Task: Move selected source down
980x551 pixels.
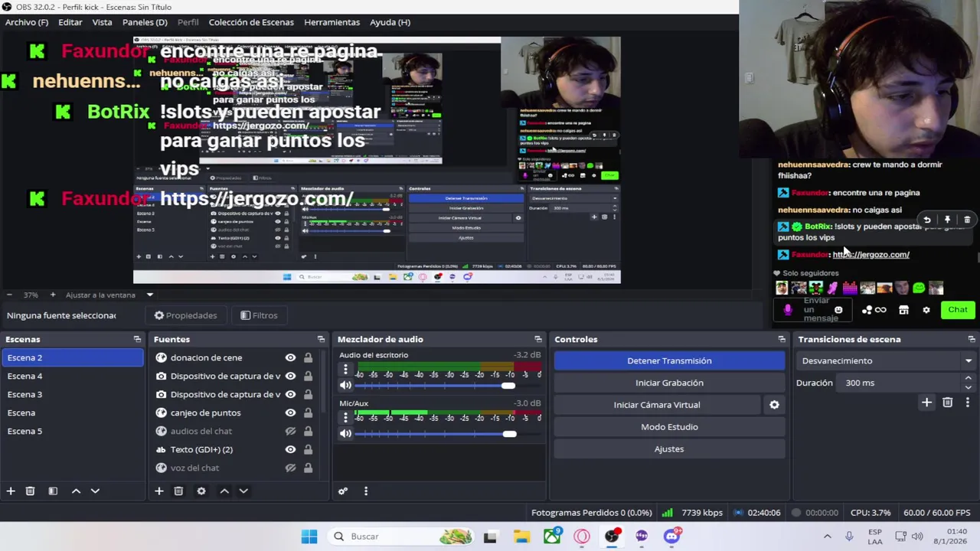Action: pos(243,491)
